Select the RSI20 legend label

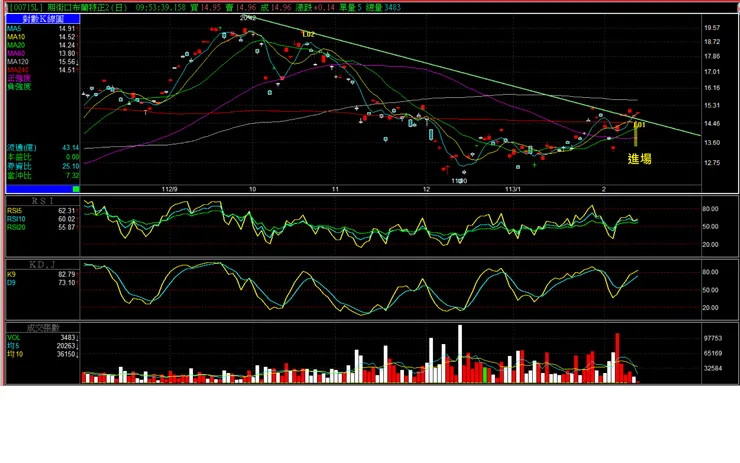coord(17,227)
